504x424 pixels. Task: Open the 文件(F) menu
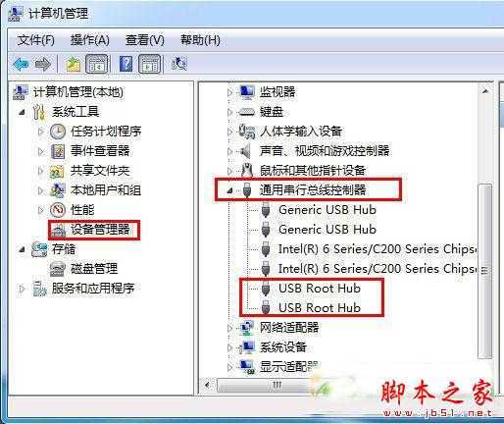[x=36, y=40]
